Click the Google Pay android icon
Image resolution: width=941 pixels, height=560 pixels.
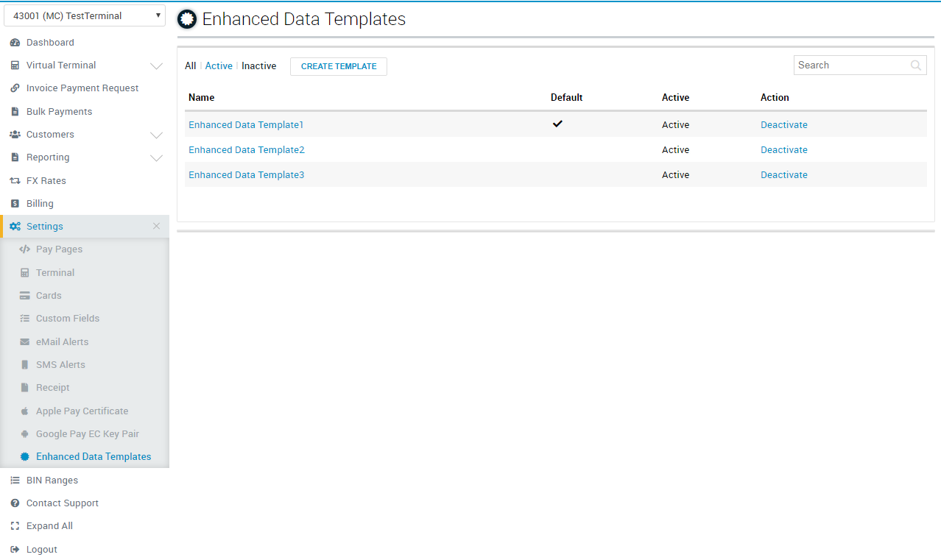(24, 434)
